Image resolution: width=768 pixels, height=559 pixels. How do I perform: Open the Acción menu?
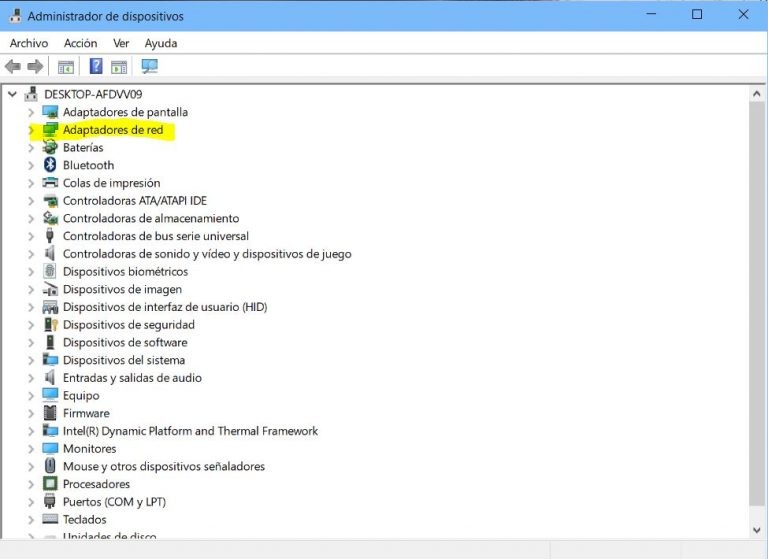click(x=80, y=43)
